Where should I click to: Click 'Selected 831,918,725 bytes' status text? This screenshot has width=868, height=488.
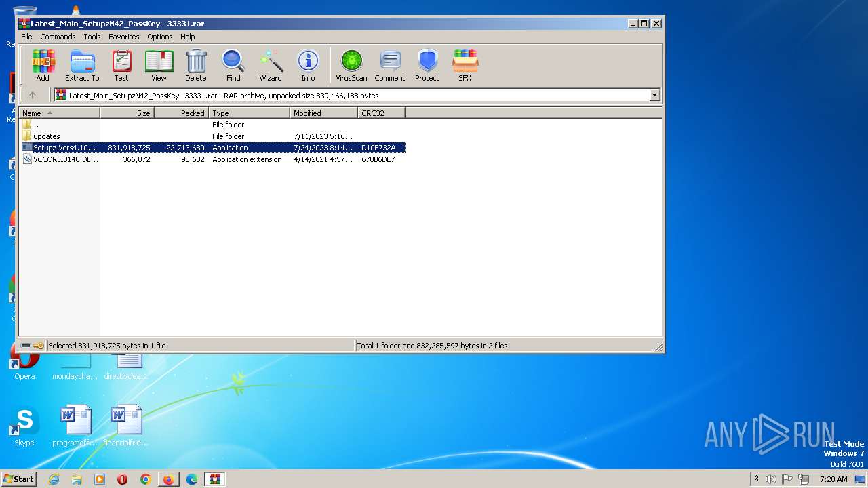point(106,346)
